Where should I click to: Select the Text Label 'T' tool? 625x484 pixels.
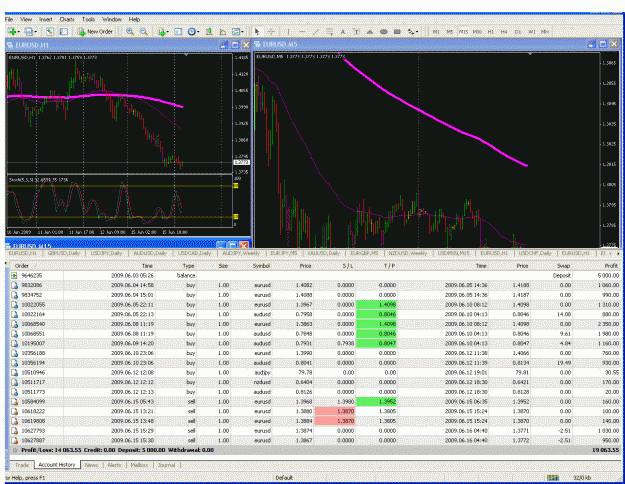pos(356,32)
